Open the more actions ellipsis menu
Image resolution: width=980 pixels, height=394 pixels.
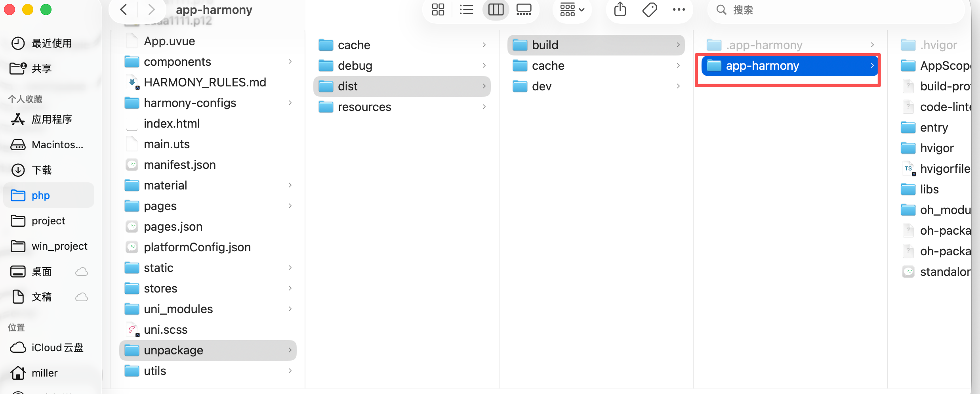click(x=679, y=10)
